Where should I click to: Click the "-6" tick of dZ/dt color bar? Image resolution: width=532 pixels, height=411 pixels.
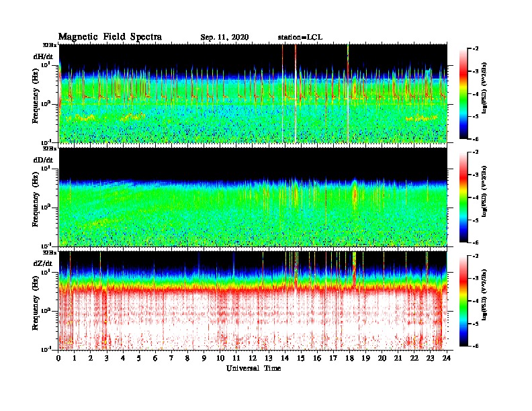pos(475,346)
